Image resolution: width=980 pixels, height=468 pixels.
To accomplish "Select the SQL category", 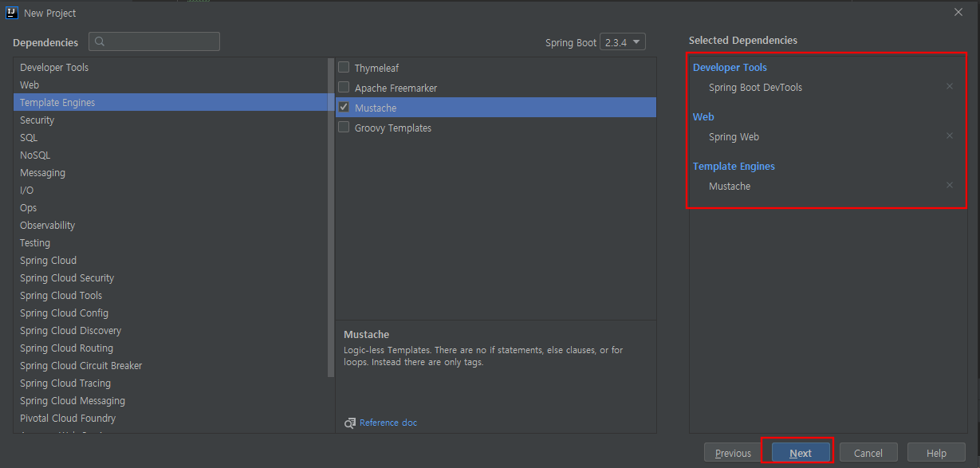I will point(171,137).
